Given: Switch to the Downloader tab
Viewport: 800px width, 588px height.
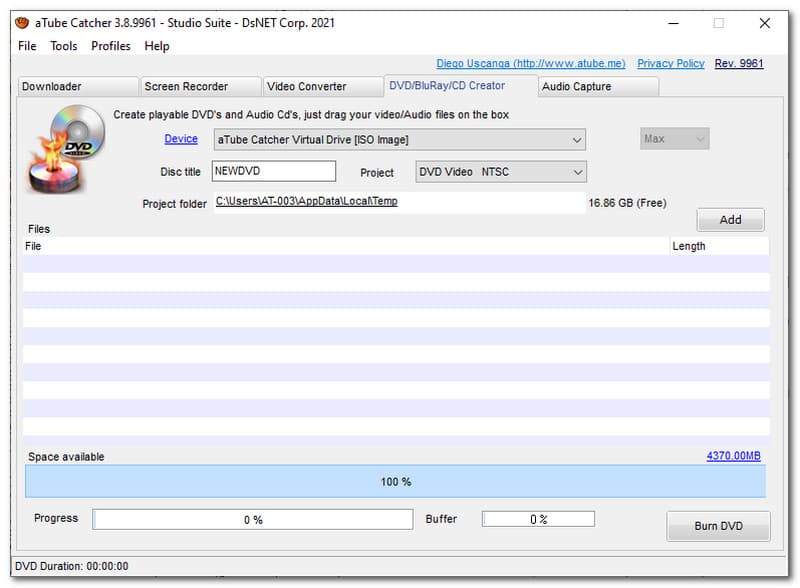Looking at the screenshot, I should pyautogui.click(x=78, y=86).
